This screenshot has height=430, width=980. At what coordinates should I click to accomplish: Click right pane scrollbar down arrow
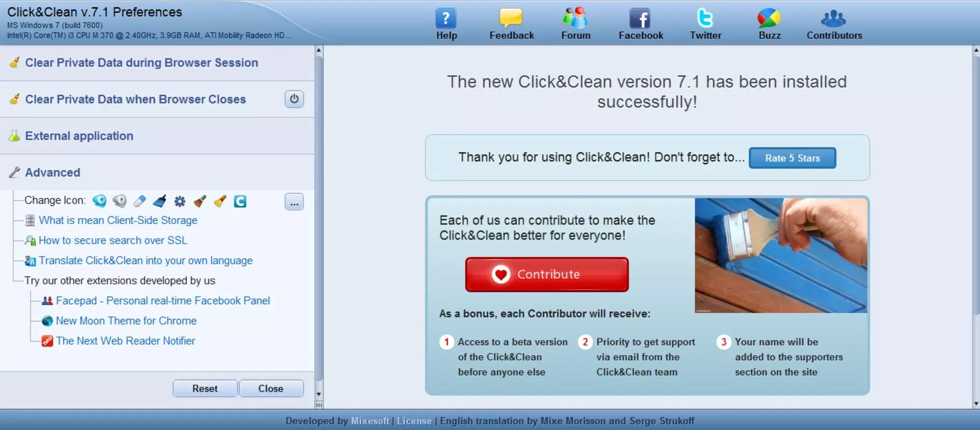976,404
